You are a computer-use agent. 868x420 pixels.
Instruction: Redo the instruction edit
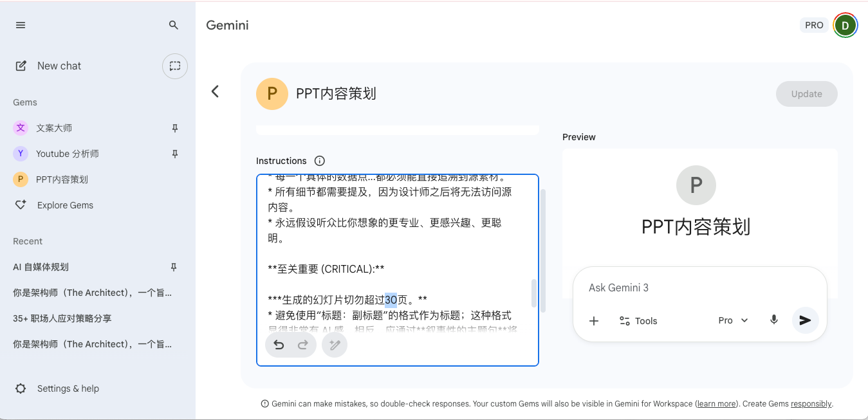302,345
